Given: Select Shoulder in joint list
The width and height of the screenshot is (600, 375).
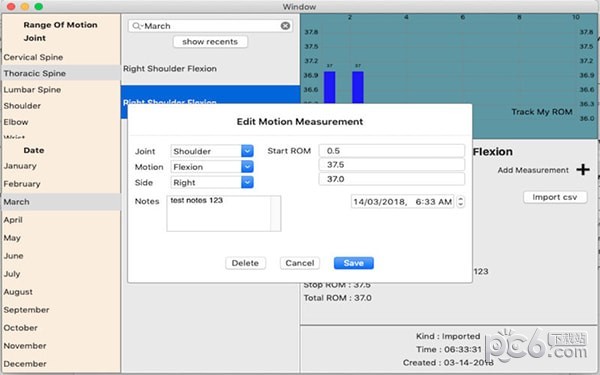Looking at the screenshot, I should pyautogui.click(x=61, y=106).
